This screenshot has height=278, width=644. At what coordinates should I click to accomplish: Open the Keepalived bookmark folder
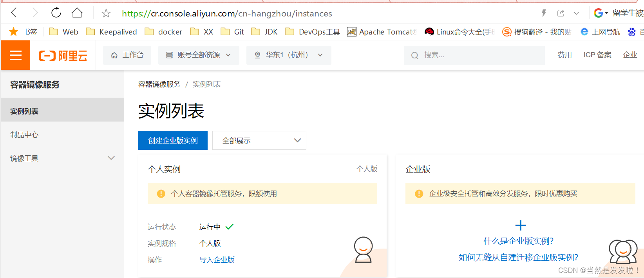click(x=111, y=32)
